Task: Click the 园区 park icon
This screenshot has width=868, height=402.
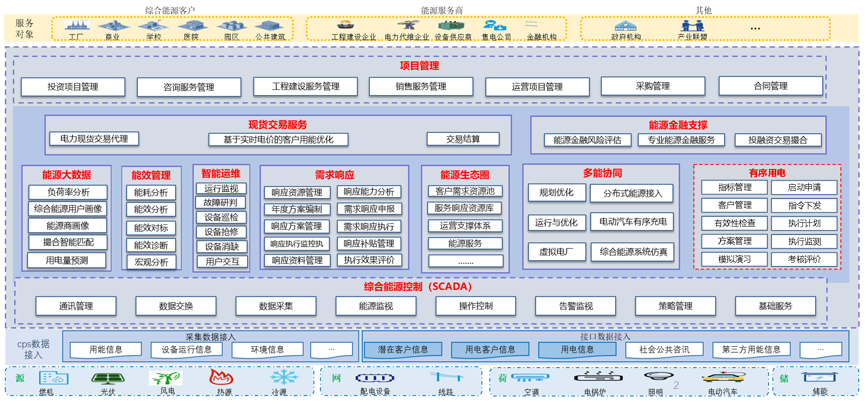Action: click(232, 26)
